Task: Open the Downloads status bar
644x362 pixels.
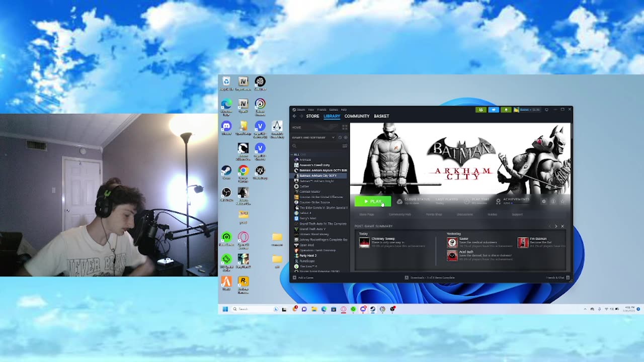Action: (430, 278)
